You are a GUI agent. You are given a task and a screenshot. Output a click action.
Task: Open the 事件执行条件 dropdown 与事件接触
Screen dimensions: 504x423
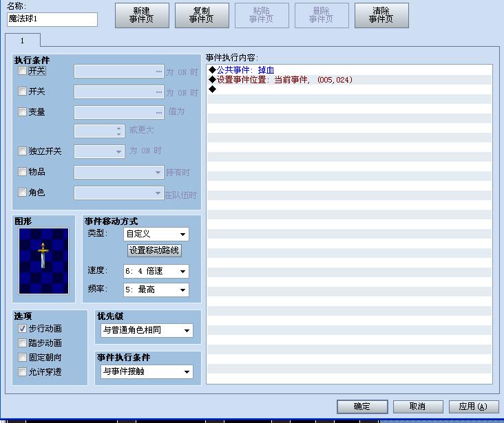point(147,371)
